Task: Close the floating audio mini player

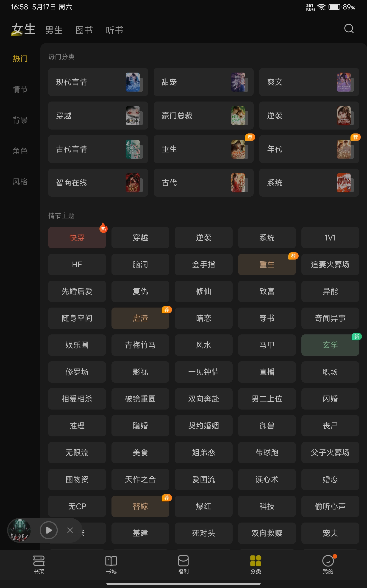Action: 70,530
